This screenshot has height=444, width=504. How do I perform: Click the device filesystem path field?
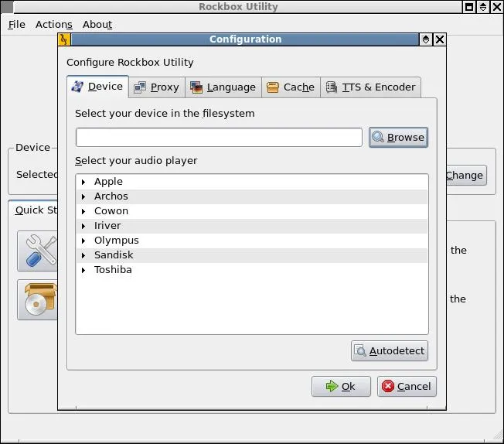[x=219, y=138]
